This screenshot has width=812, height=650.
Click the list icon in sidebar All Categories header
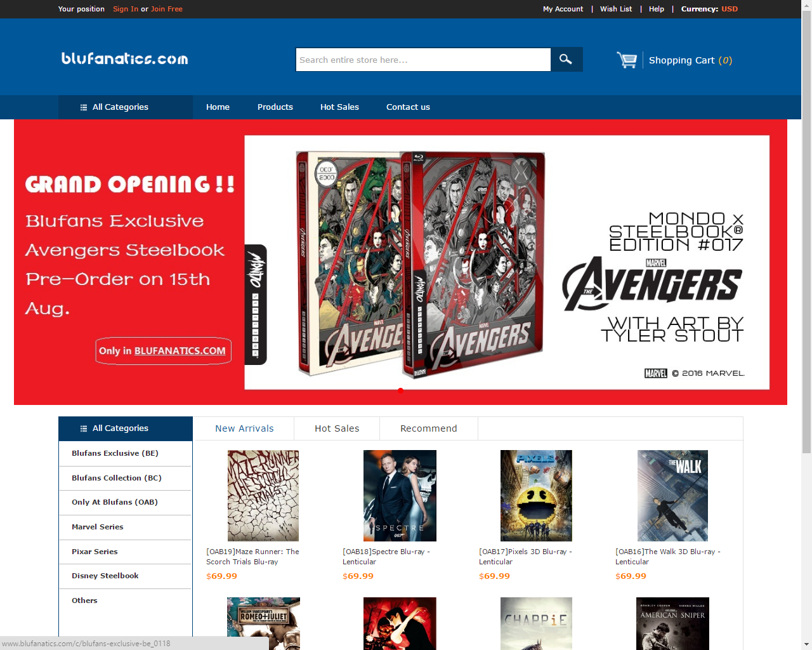[x=84, y=428]
